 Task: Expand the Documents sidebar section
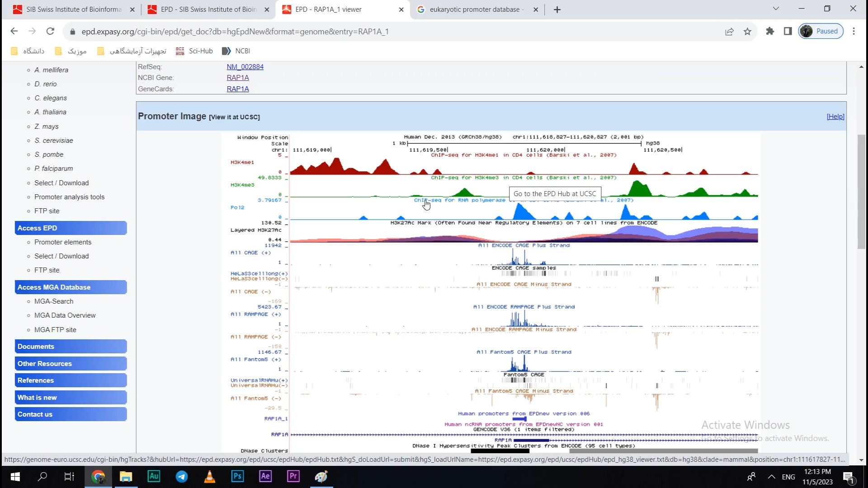click(x=71, y=347)
